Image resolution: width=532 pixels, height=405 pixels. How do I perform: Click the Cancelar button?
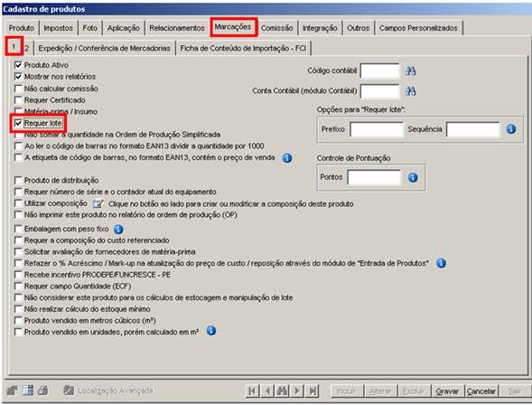[x=481, y=391]
